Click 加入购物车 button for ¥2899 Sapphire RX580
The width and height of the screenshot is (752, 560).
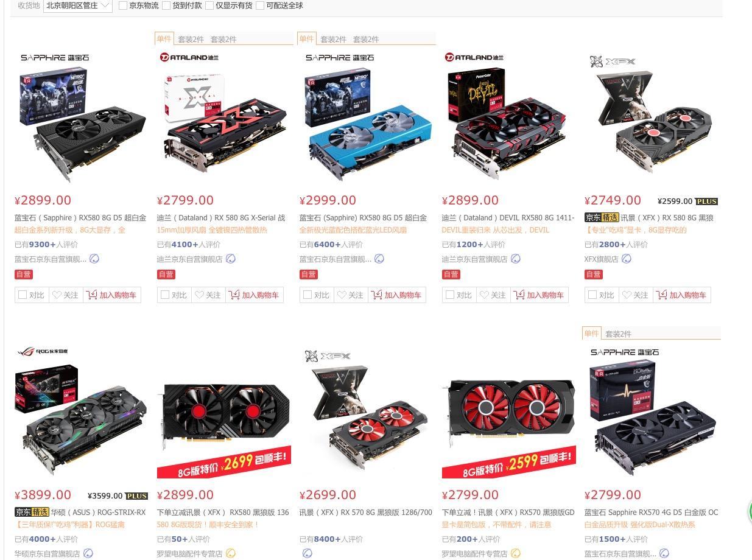click(111, 295)
